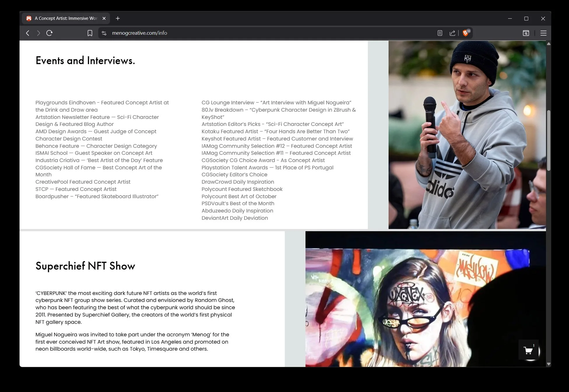Open the browser hamburger menu
This screenshot has width=569, height=392.
[x=543, y=33]
